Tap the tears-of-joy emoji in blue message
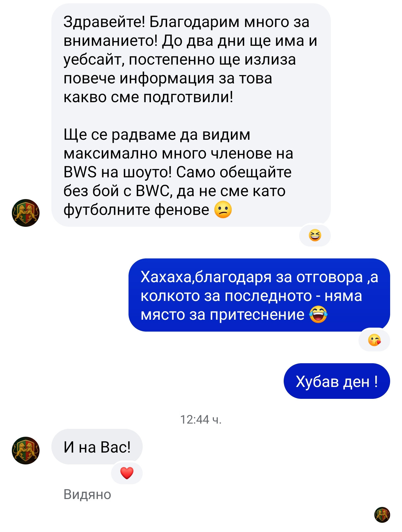 point(318,314)
